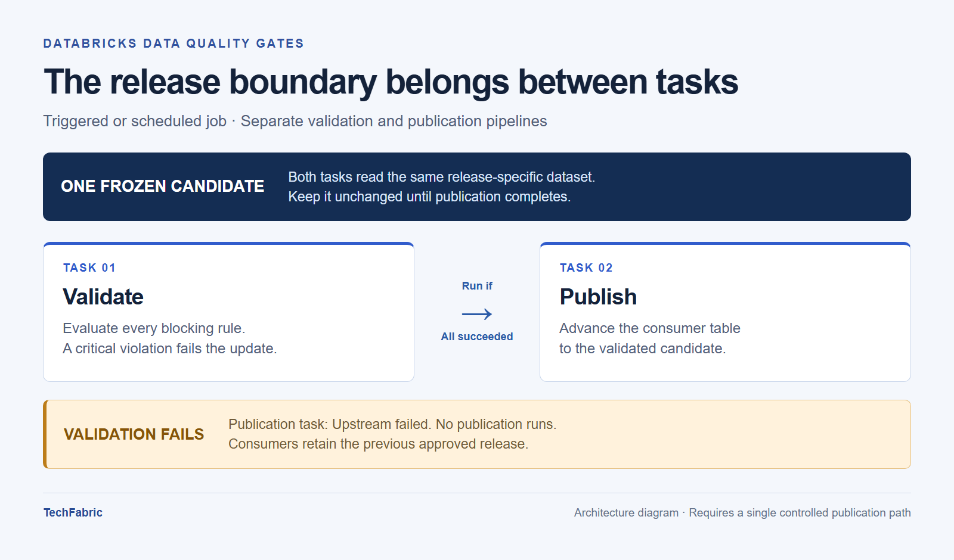The width and height of the screenshot is (954, 560).
Task: Select the title 'The release boundary belongs between tasks'
Action: click(x=391, y=82)
